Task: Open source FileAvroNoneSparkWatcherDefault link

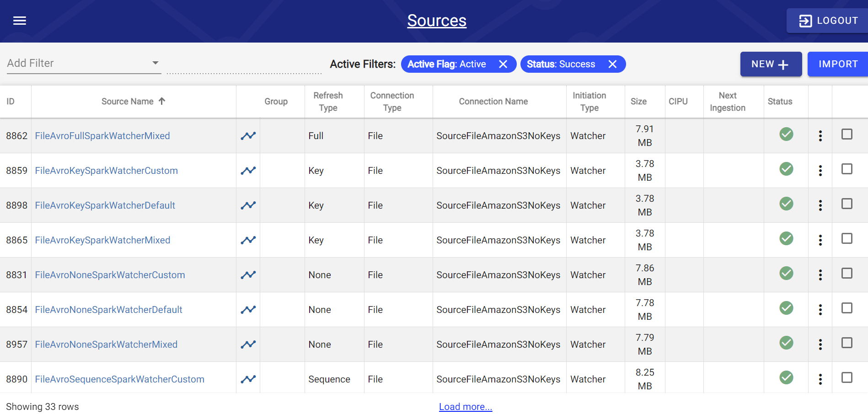Action: point(109,310)
